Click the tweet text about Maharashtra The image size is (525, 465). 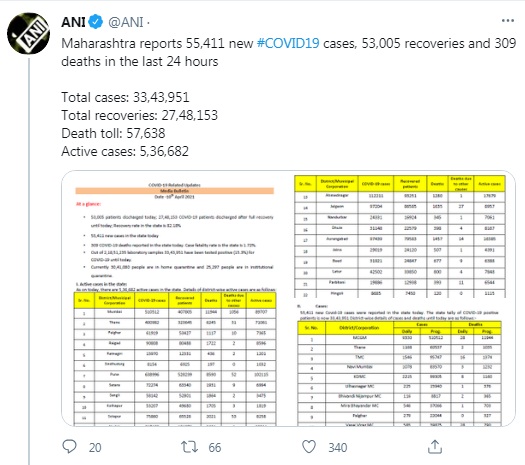(x=288, y=53)
